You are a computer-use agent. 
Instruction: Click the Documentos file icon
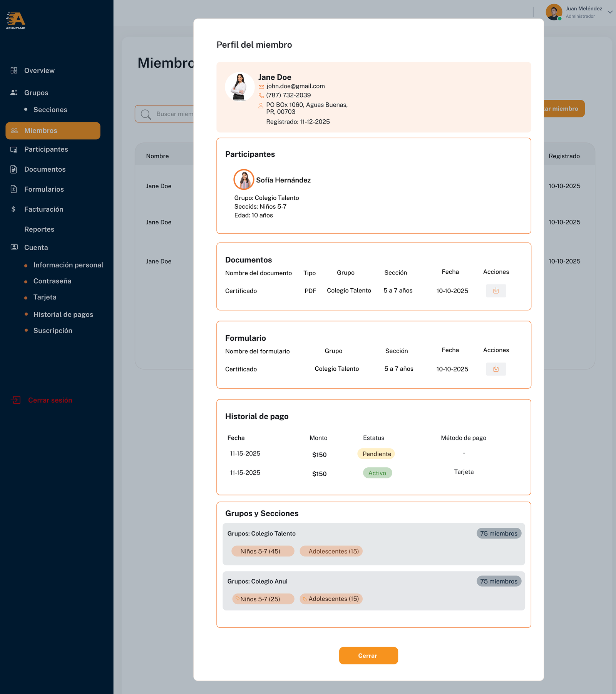point(14,169)
